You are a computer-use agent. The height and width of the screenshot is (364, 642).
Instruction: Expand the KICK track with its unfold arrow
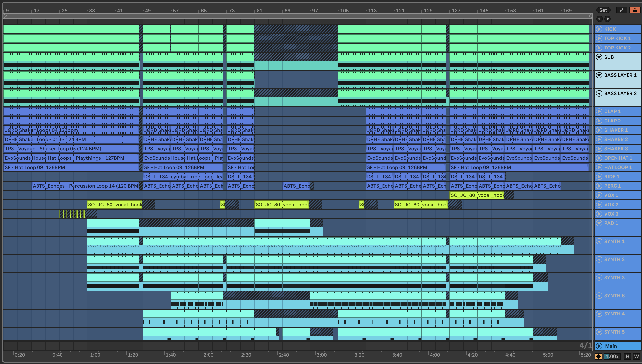pos(599,29)
